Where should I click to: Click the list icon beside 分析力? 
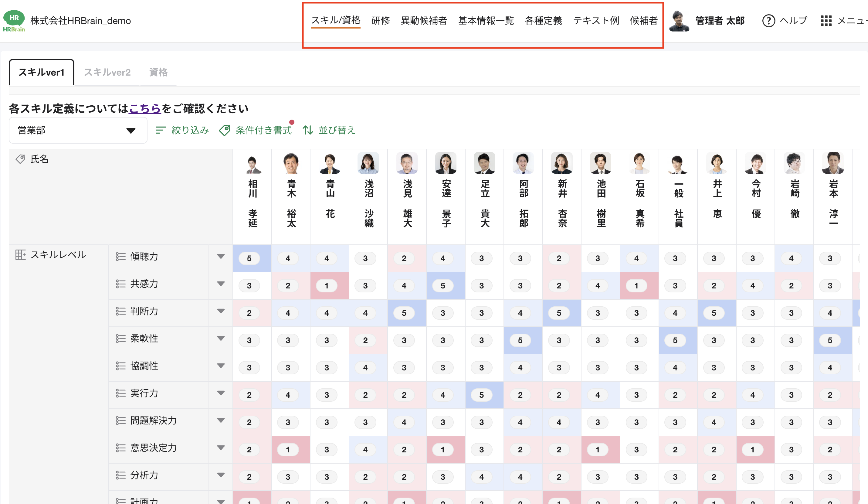120,475
